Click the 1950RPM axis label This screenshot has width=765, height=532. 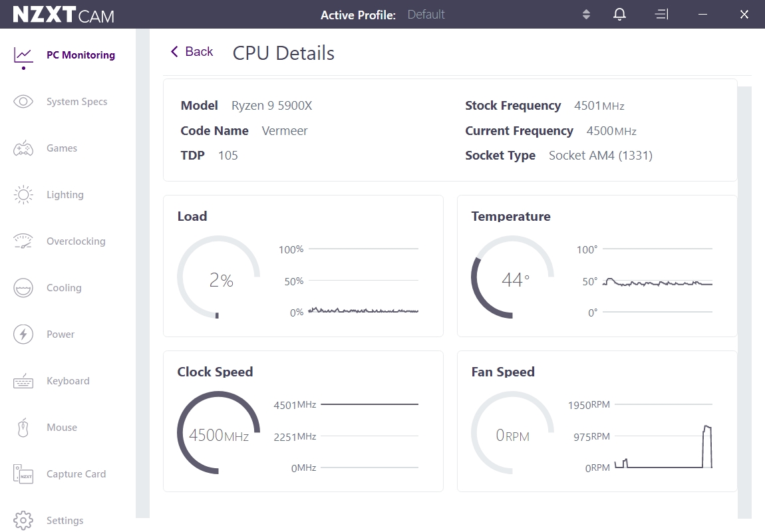tap(589, 405)
